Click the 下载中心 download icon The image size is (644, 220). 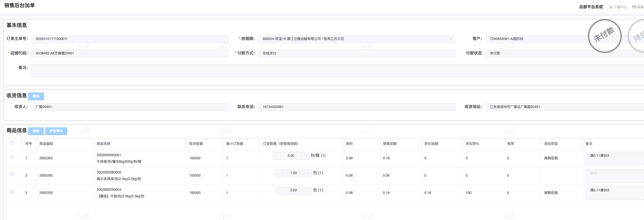(611, 7)
